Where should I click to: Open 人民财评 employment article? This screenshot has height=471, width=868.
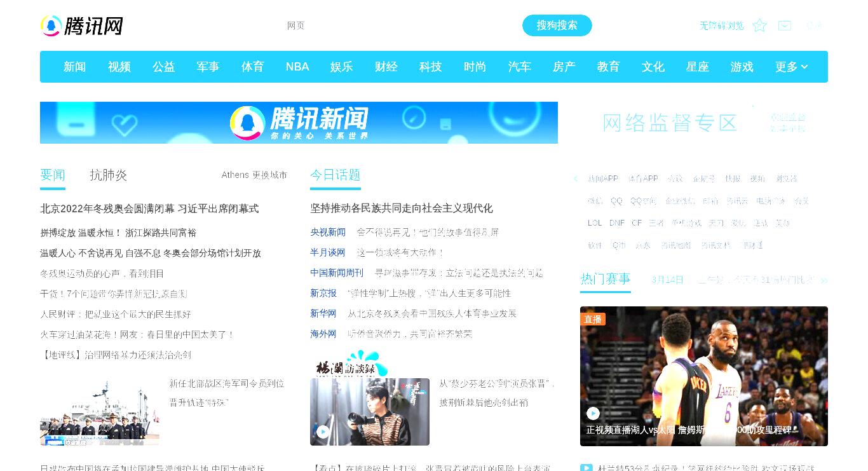point(116,314)
